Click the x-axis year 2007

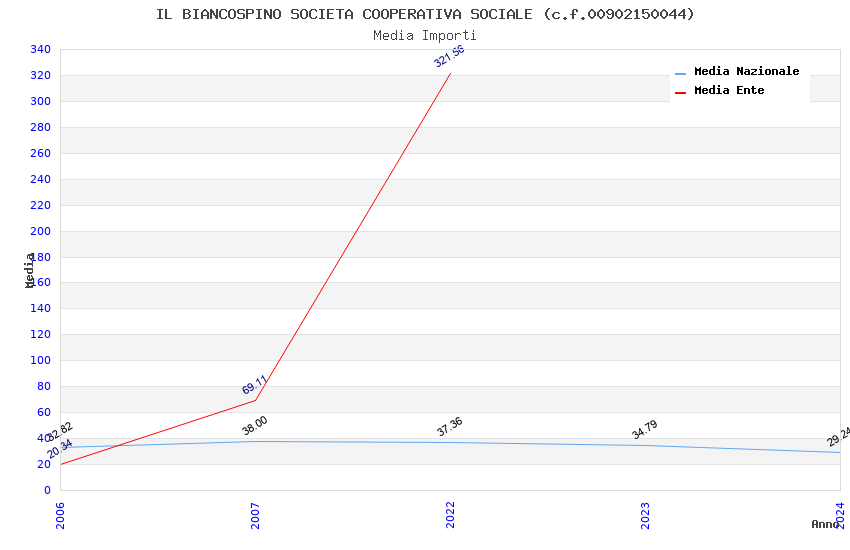click(x=255, y=515)
